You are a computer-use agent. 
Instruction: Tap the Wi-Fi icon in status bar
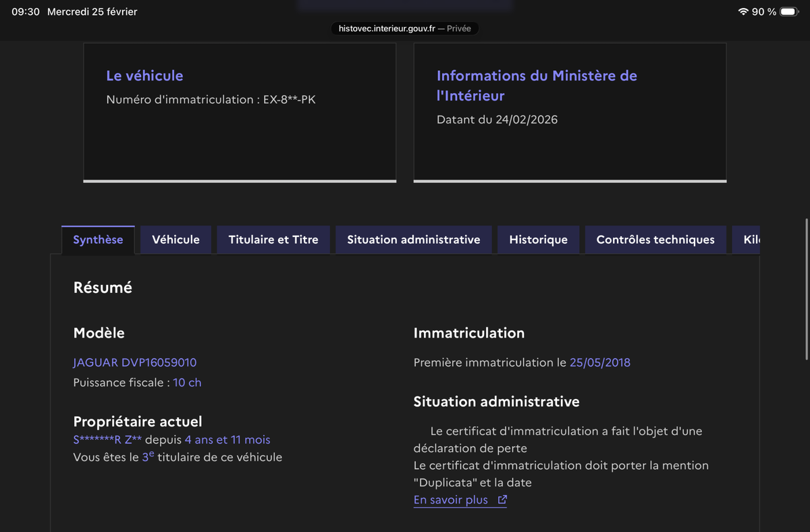tap(743, 12)
